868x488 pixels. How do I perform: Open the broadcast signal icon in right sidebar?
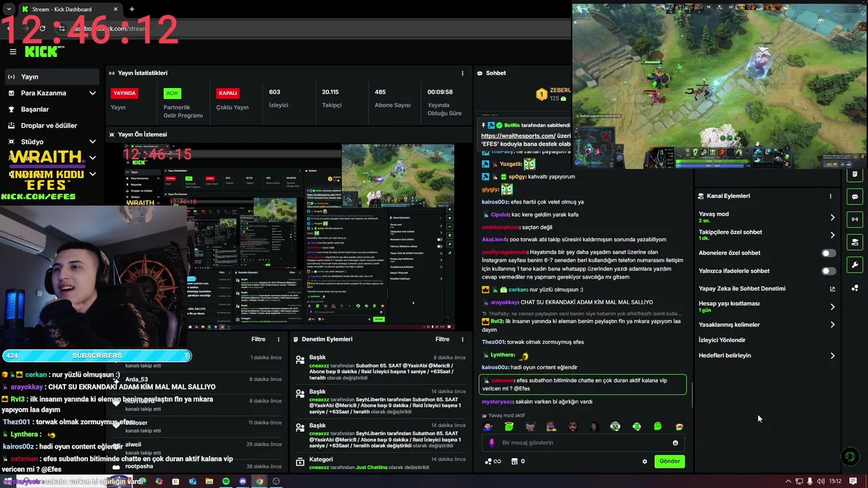[x=855, y=219]
